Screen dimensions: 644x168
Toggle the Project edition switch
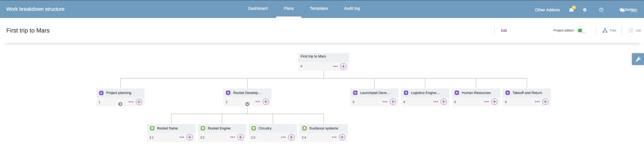(582, 30)
